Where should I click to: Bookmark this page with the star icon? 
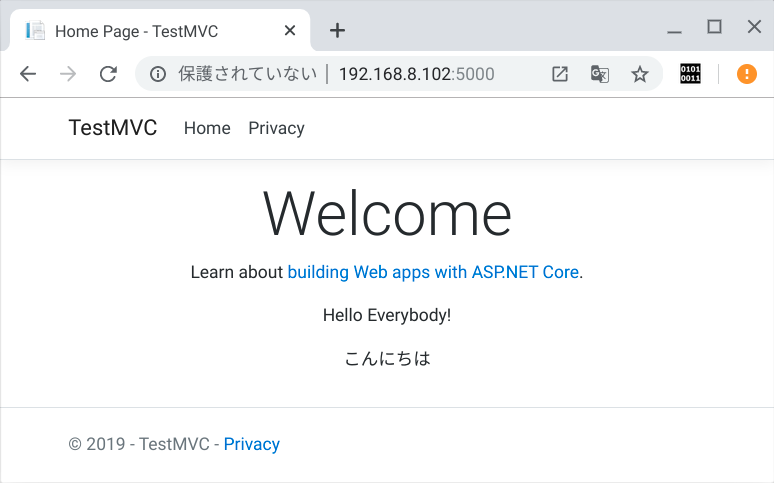pyautogui.click(x=640, y=74)
